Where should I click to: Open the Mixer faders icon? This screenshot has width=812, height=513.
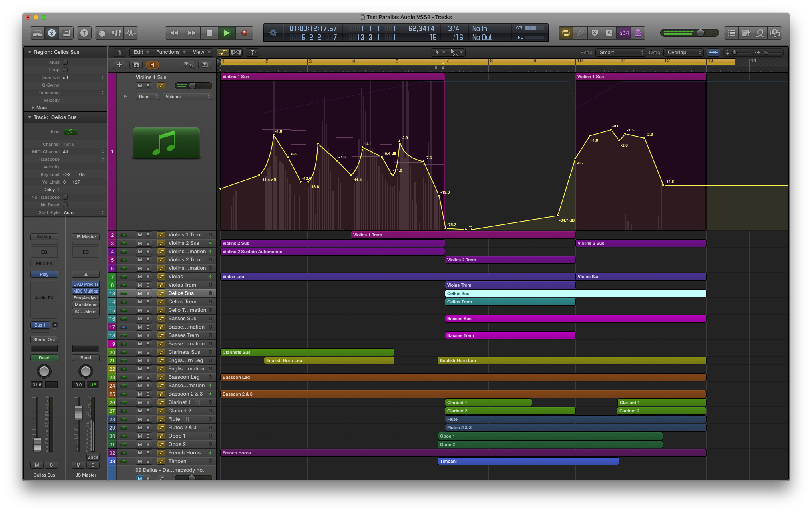pos(116,33)
